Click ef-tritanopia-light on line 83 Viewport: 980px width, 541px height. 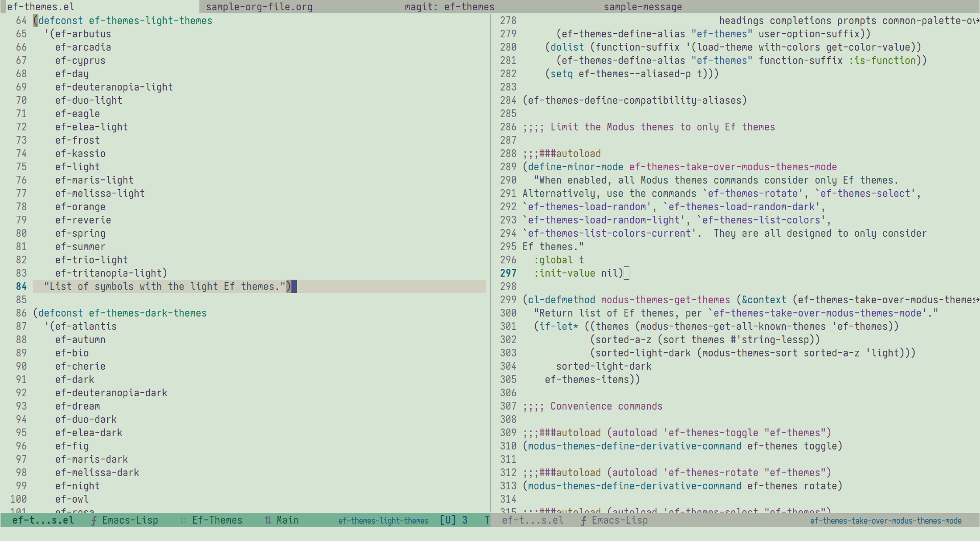[x=108, y=273]
